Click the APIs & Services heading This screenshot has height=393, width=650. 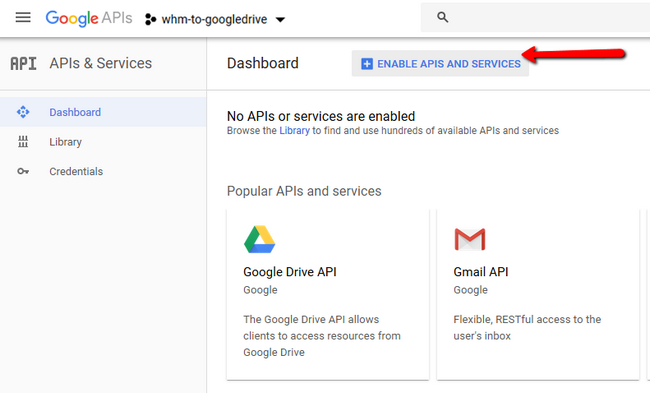101,63
